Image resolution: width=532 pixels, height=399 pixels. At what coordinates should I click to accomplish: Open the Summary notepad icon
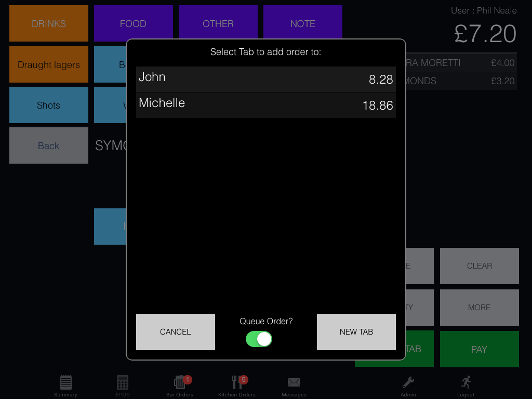pyautogui.click(x=65, y=383)
